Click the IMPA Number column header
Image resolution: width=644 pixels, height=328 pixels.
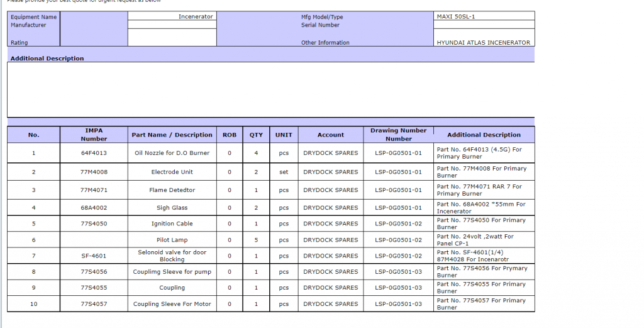point(94,135)
